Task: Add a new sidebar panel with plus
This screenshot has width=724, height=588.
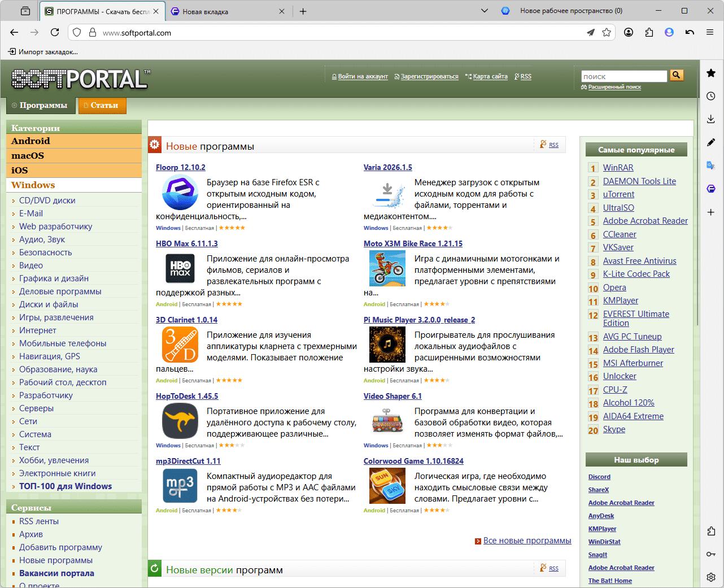Action: (x=711, y=212)
